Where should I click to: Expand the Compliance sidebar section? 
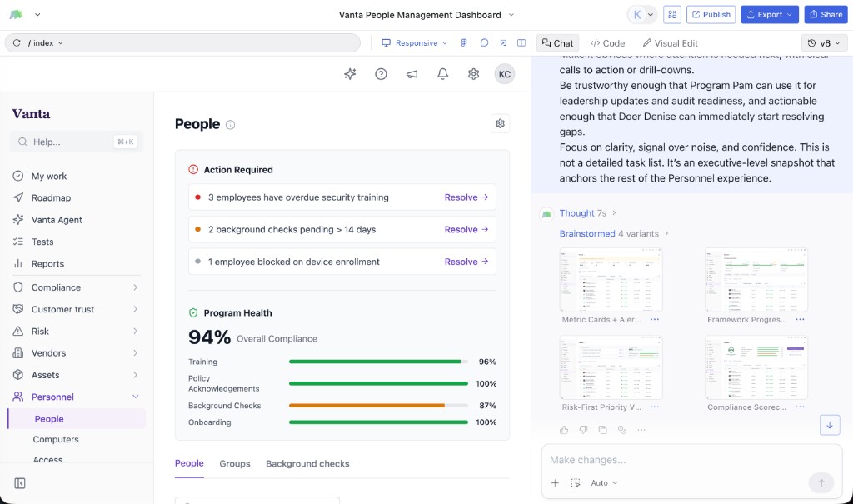tap(76, 287)
